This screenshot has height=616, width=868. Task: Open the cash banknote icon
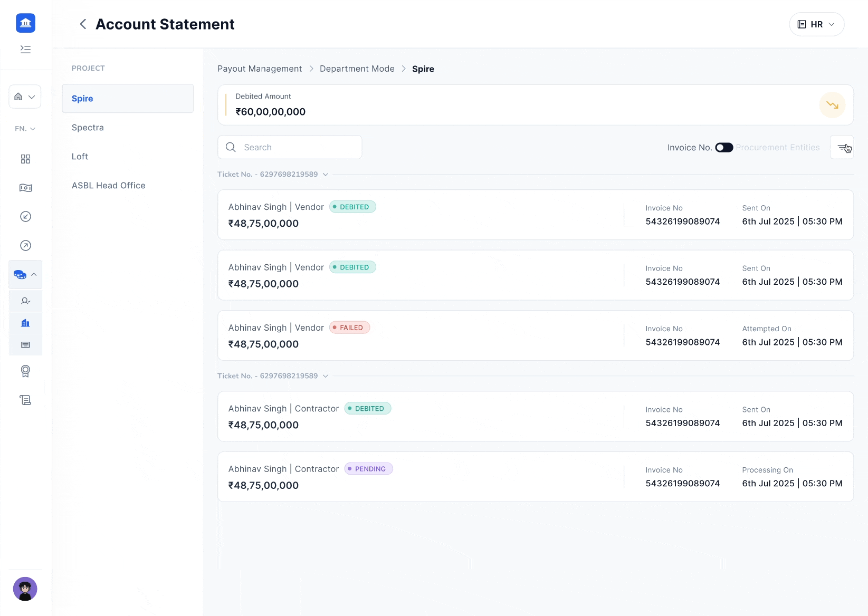[25, 188]
